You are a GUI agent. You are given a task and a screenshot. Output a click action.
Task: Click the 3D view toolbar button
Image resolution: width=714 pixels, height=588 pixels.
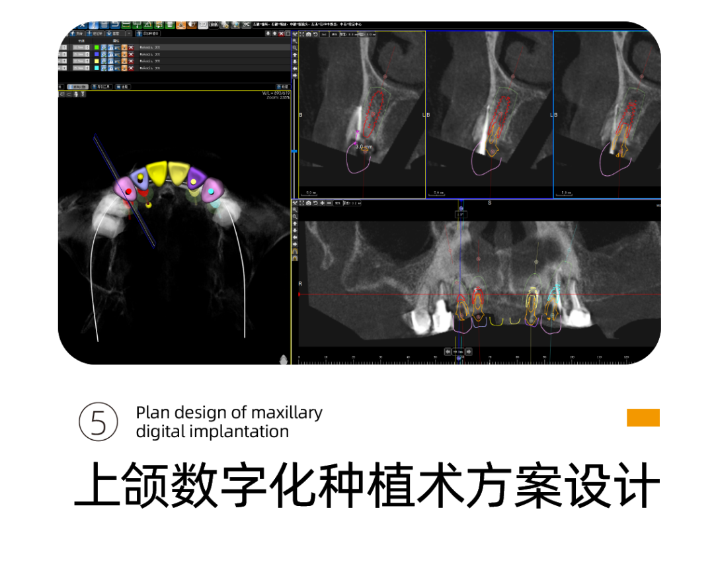202,24
